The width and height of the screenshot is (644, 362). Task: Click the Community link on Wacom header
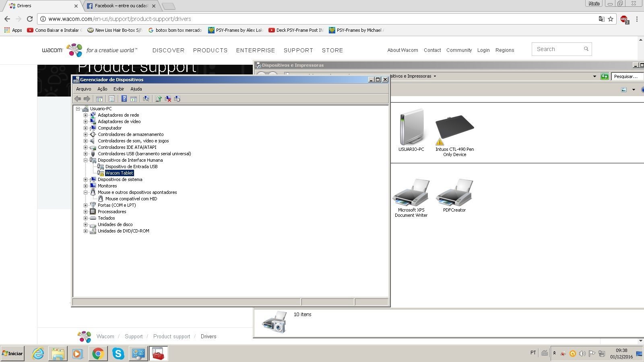point(459,50)
